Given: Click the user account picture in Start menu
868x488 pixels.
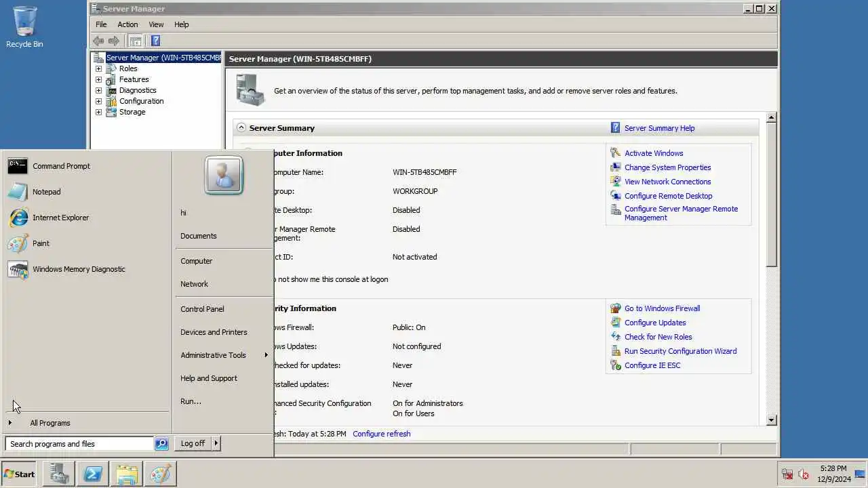Looking at the screenshot, I should 224,176.
